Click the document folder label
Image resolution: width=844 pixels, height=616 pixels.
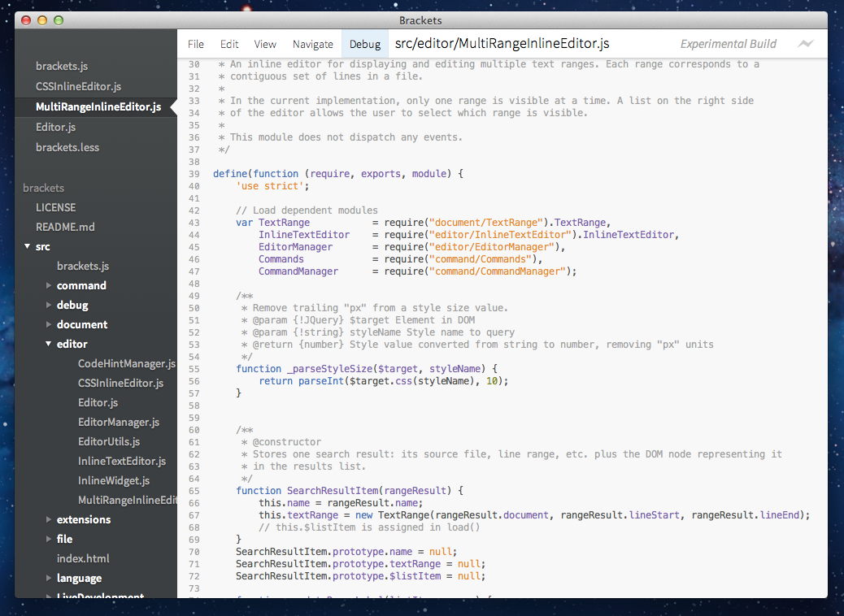(82, 324)
